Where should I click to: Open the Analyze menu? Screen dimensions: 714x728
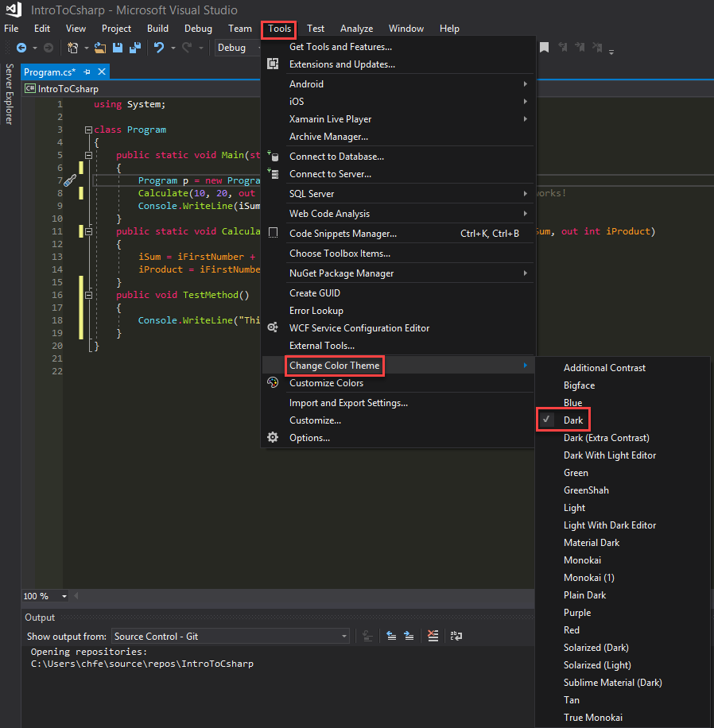tap(356, 29)
